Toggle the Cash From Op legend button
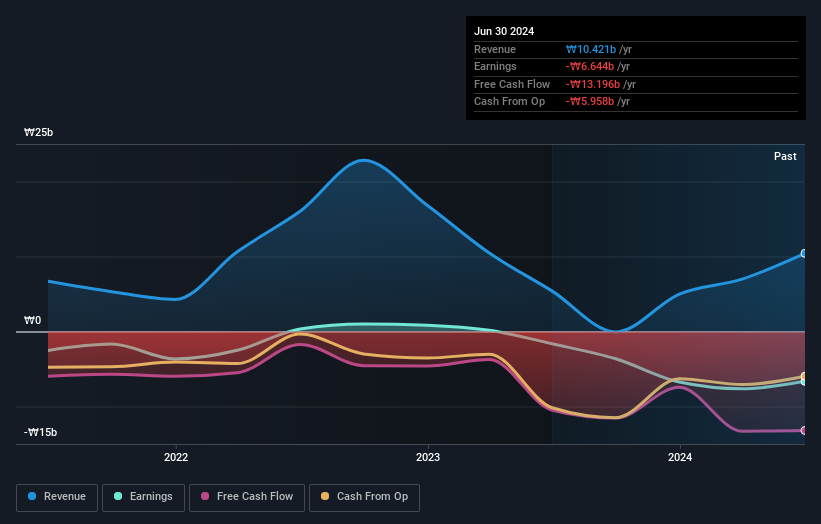 (364, 497)
